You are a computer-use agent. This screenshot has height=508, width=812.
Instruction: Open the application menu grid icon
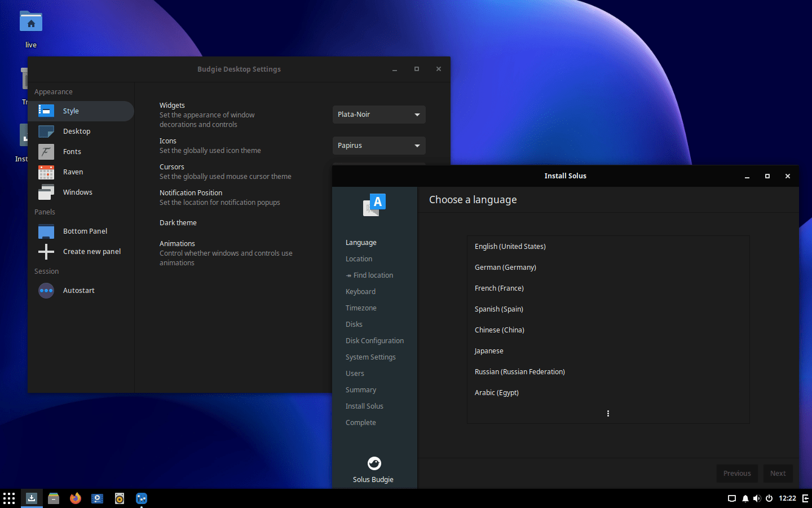coord(9,498)
